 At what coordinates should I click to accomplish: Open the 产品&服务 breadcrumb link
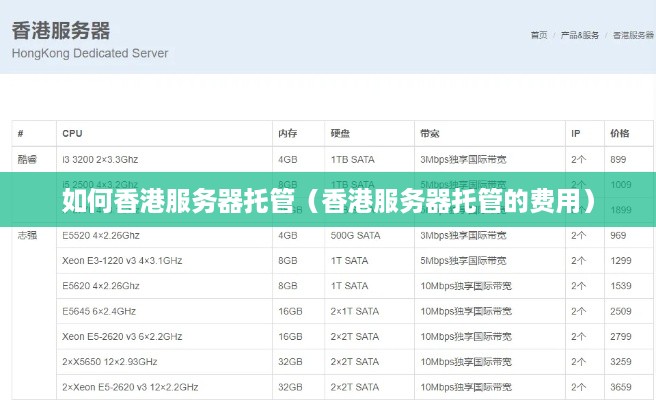[579, 35]
